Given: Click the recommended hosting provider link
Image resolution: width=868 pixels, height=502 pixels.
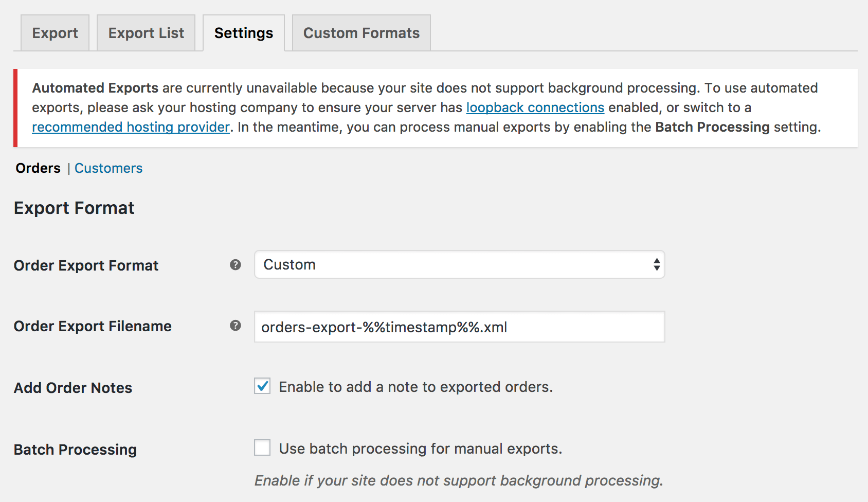Looking at the screenshot, I should (x=130, y=127).
